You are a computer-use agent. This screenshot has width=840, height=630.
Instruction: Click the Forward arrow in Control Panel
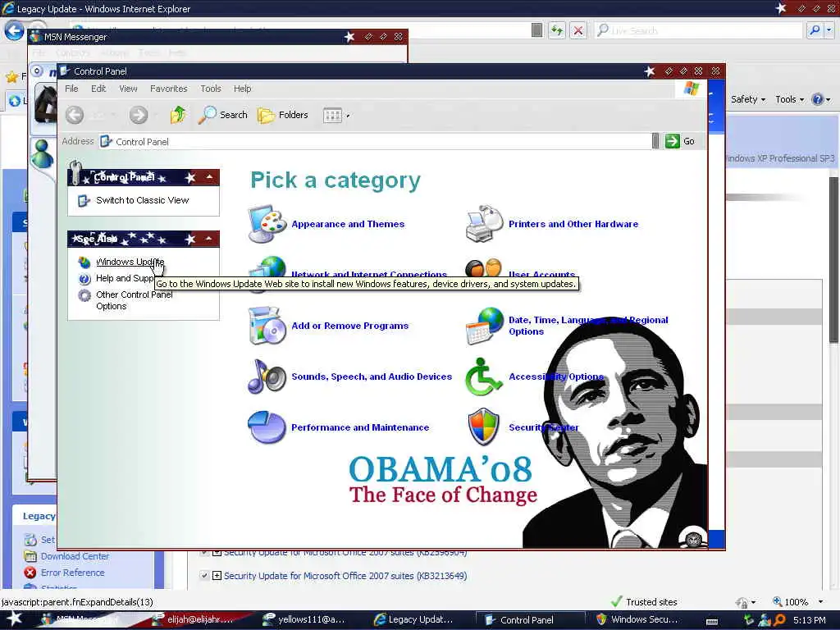click(138, 115)
